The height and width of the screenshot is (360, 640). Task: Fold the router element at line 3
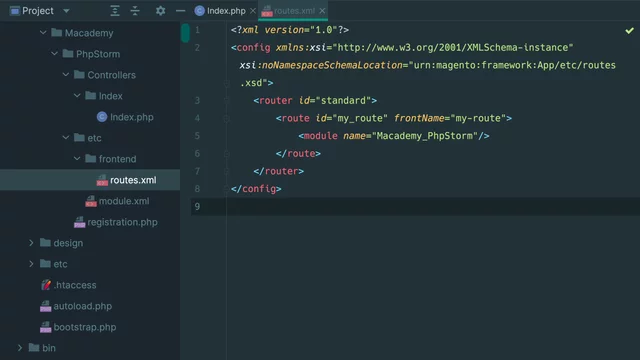pos(227,100)
